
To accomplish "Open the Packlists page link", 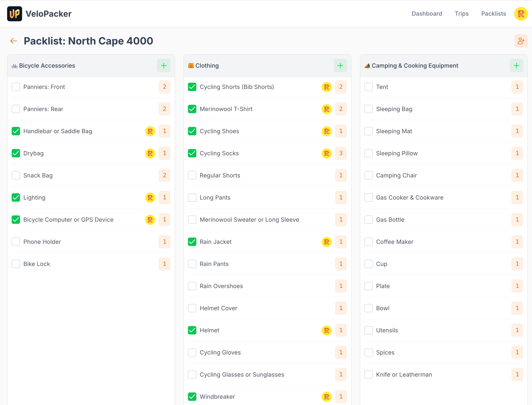I will click(493, 14).
